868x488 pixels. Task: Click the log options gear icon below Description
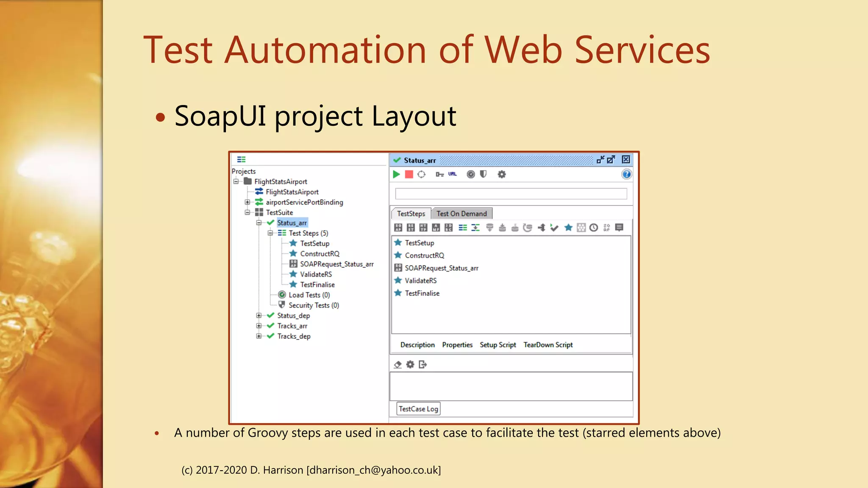tap(410, 364)
